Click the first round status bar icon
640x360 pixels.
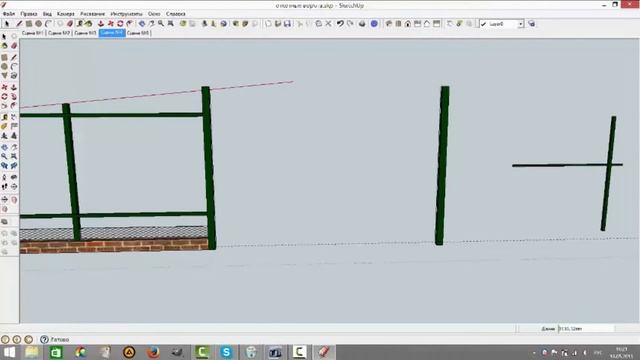[x=5, y=339]
